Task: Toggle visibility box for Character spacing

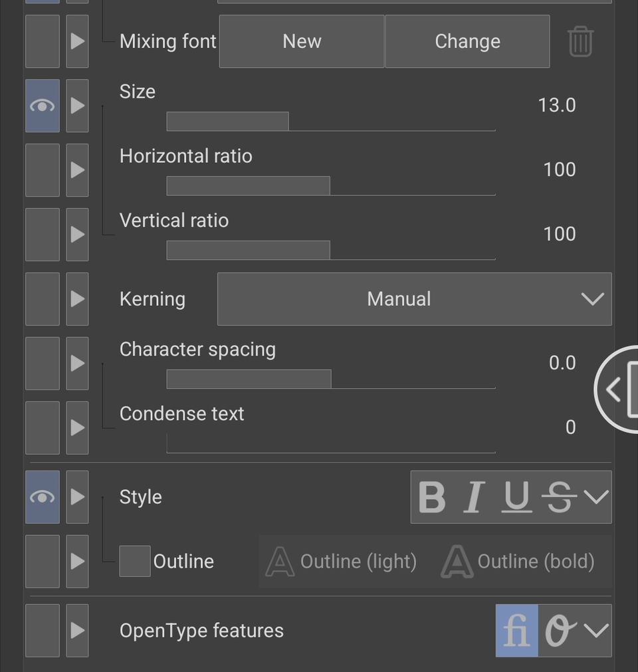Action: pos(43,364)
